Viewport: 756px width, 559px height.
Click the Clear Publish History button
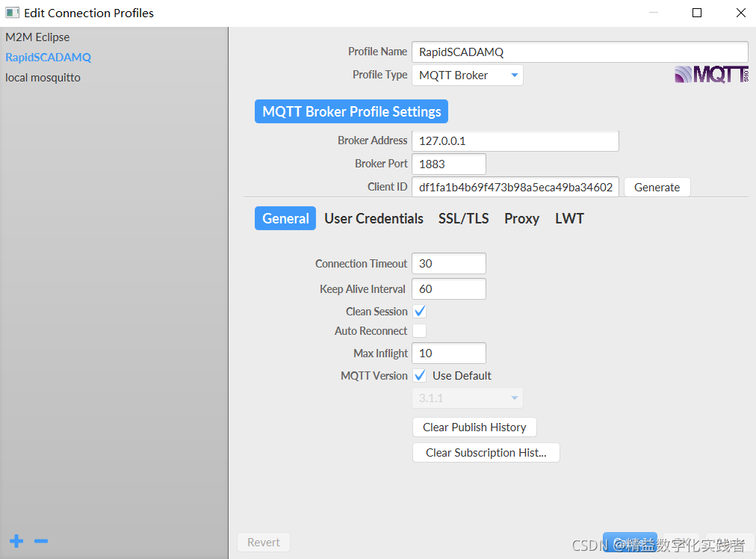click(474, 427)
